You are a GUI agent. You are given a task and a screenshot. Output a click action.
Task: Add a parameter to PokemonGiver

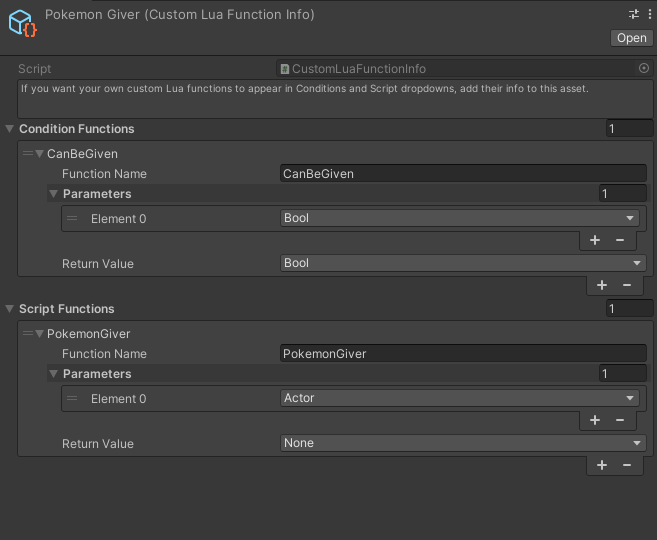pyautogui.click(x=595, y=420)
